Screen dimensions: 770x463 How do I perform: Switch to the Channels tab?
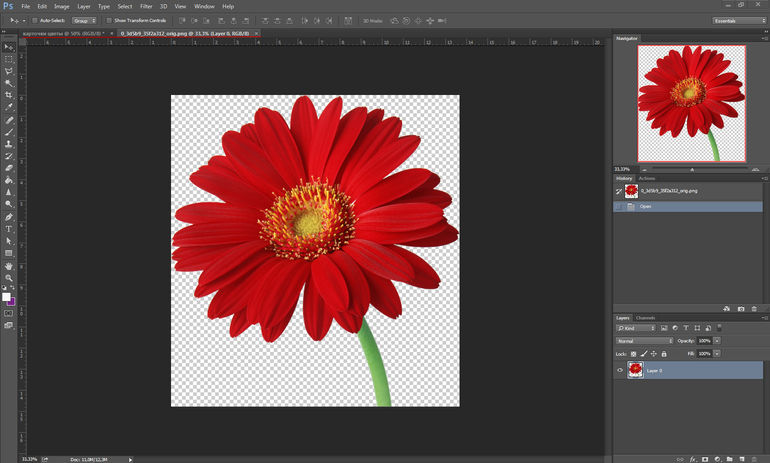[x=646, y=318]
